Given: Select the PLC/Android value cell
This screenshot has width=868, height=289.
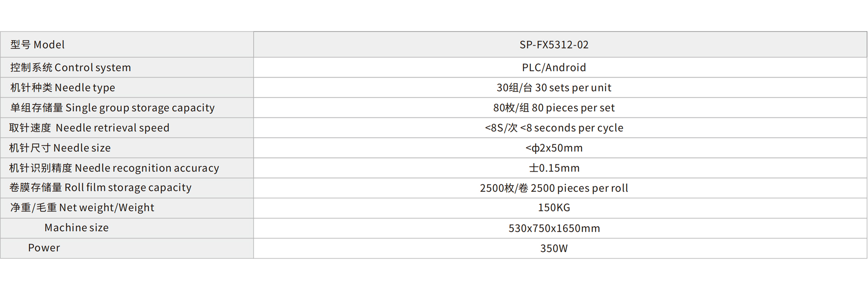Looking at the screenshot, I should [554, 68].
